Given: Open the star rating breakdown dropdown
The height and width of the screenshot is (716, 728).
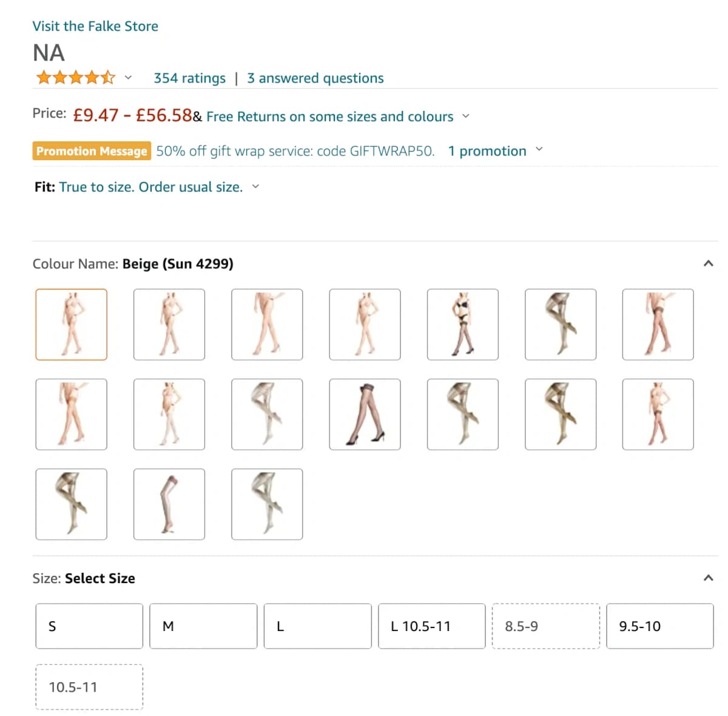Looking at the screenshot, I should point(128,78).
